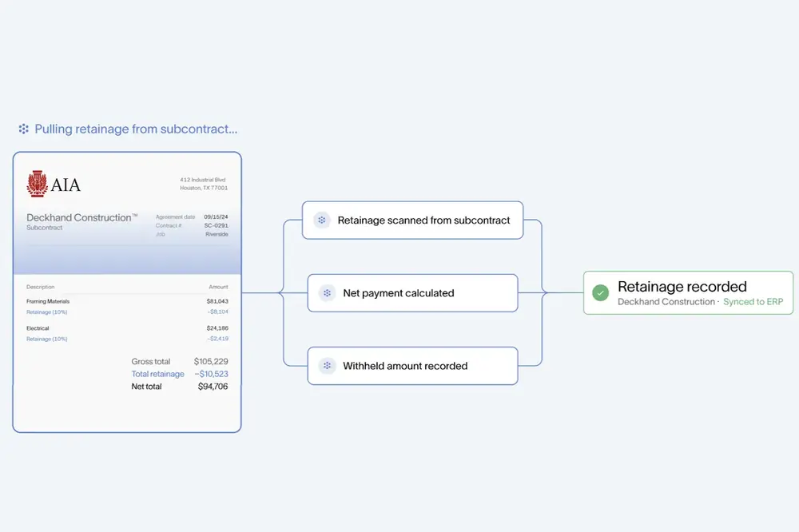Click the job value Riverside
The height and width of the screenshot is (532, 799).
tap(217, 234)
